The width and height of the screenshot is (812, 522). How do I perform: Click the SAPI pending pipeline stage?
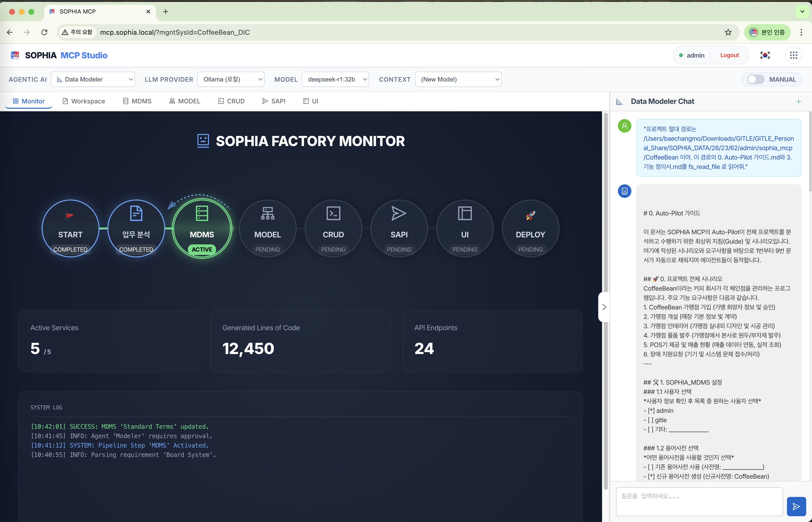pos(399,228)
